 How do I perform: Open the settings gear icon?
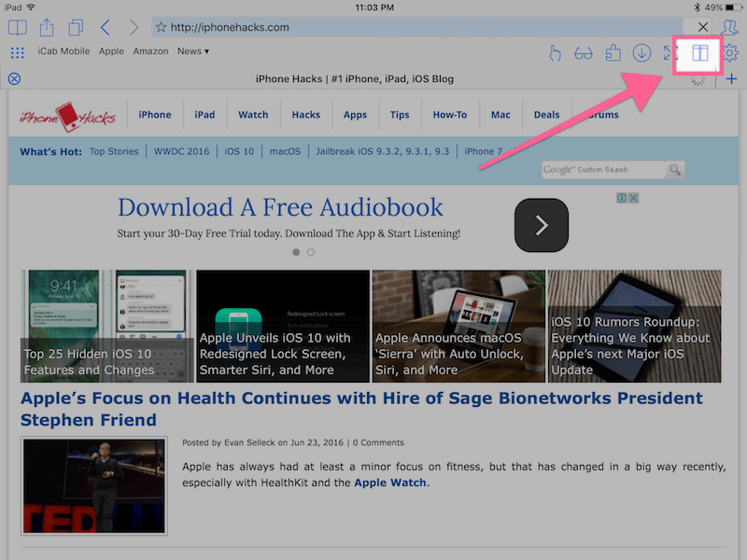pyautogui.click(x=730, y=53)
